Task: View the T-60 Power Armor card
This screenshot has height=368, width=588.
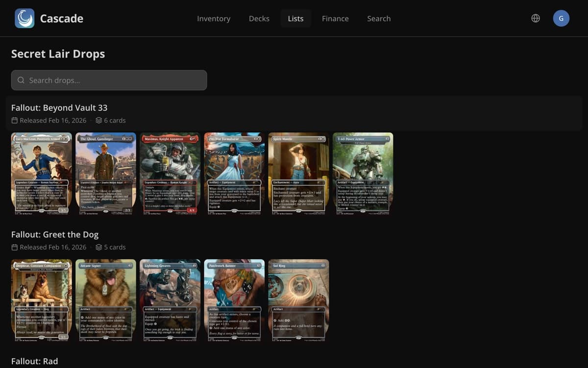Action: (363, 174)
